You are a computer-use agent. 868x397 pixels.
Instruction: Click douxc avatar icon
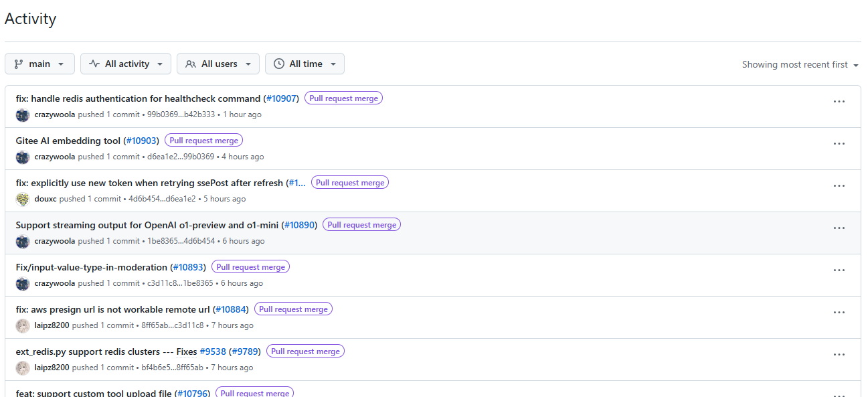tap(23, 199)
